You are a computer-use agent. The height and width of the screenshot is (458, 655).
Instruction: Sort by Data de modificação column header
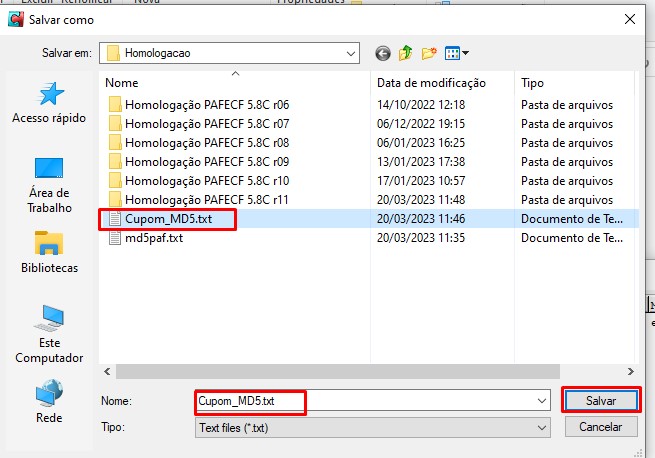431,83
